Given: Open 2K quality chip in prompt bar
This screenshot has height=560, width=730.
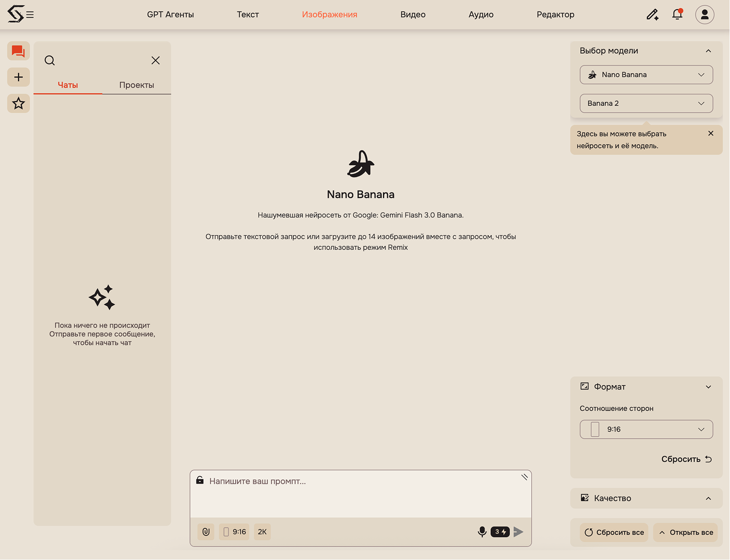Looking at the screenshot, I should [262, 532].
